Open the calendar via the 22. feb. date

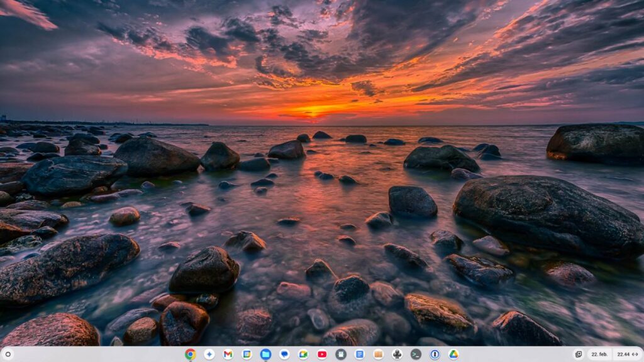tap(599, 354)
